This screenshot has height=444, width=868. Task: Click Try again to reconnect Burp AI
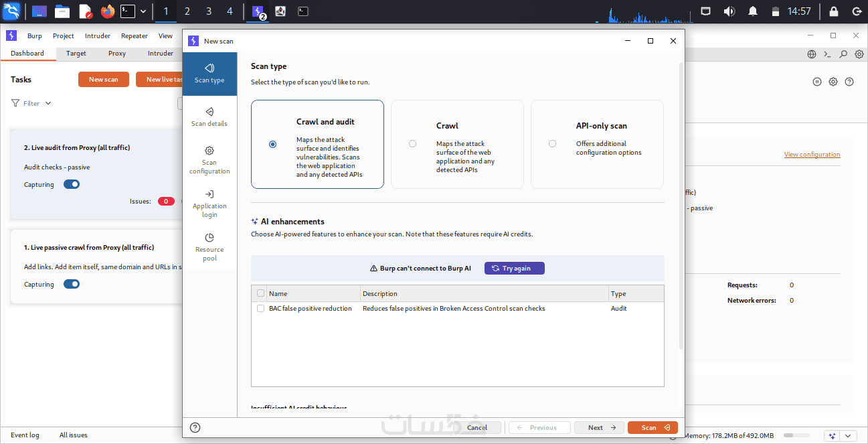point(515,268)
